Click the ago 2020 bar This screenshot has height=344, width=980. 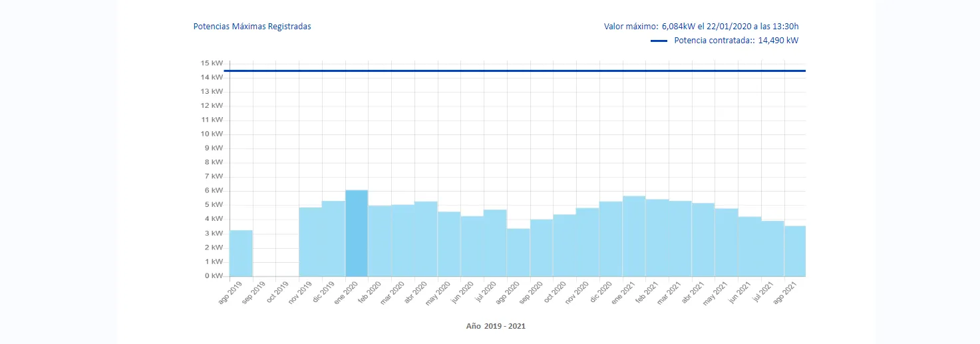(x=518, y=252)
